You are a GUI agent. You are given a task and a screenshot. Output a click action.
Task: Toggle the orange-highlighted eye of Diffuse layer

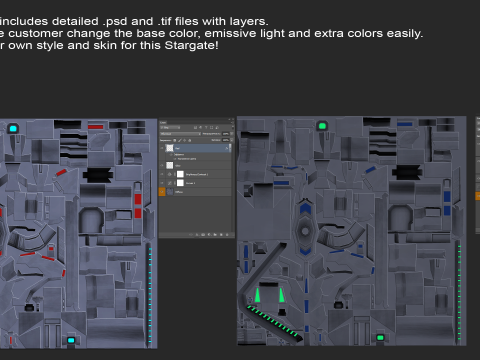pyautogui.click(x=162, y=192)
